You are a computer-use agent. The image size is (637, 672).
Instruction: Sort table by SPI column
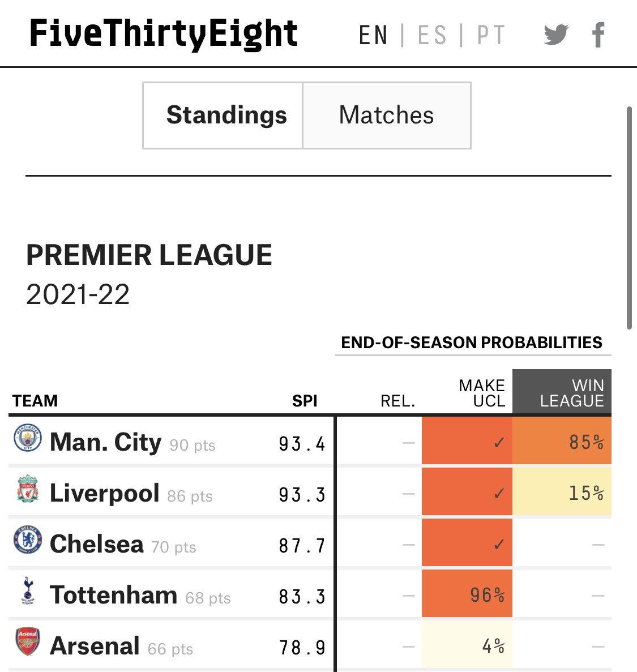point(305,401)
